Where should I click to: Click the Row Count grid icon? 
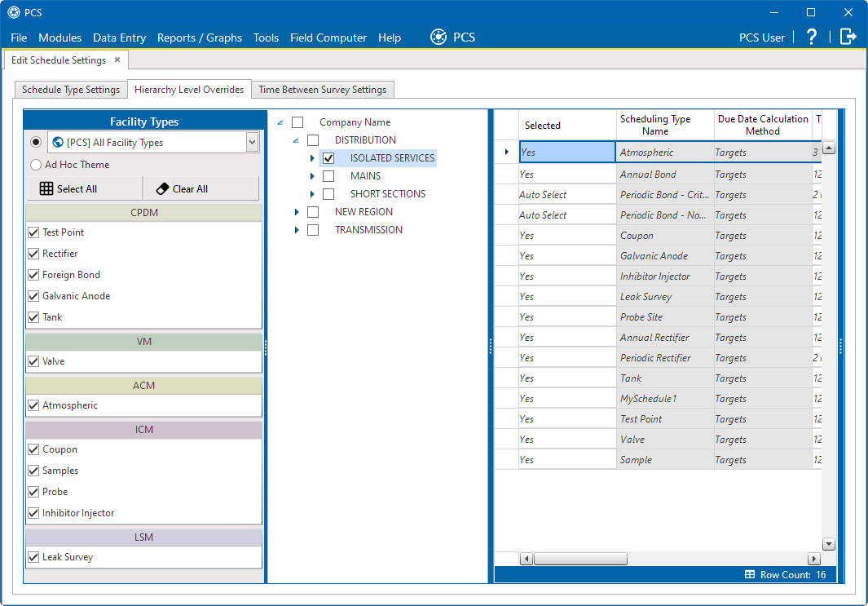click(750, 574)
